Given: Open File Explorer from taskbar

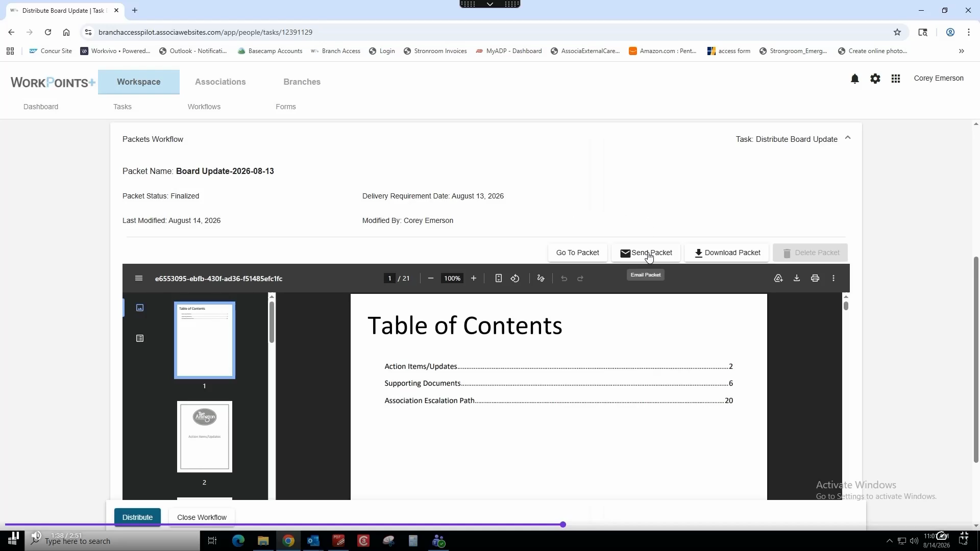Looking at the screenshot, I should tap(263, 541).
